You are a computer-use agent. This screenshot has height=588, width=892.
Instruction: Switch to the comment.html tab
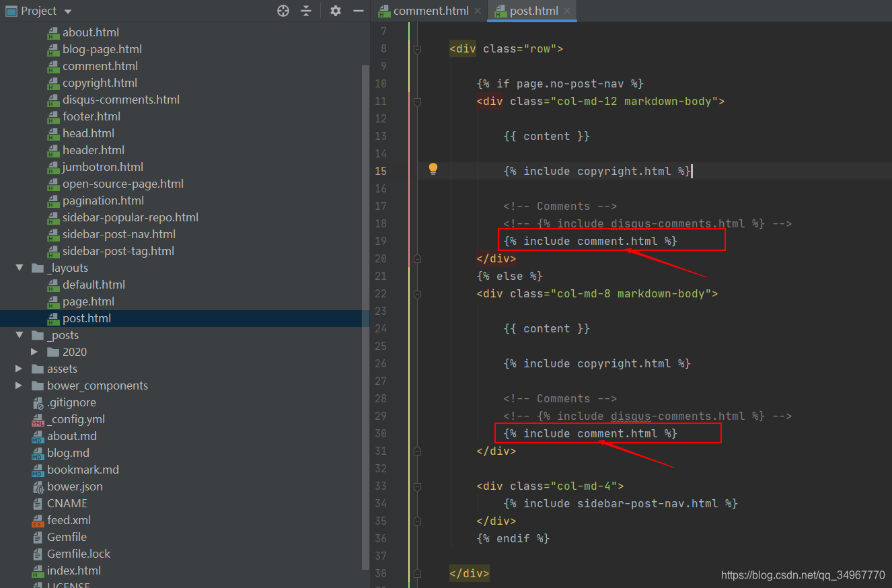(x=431, y=11)
